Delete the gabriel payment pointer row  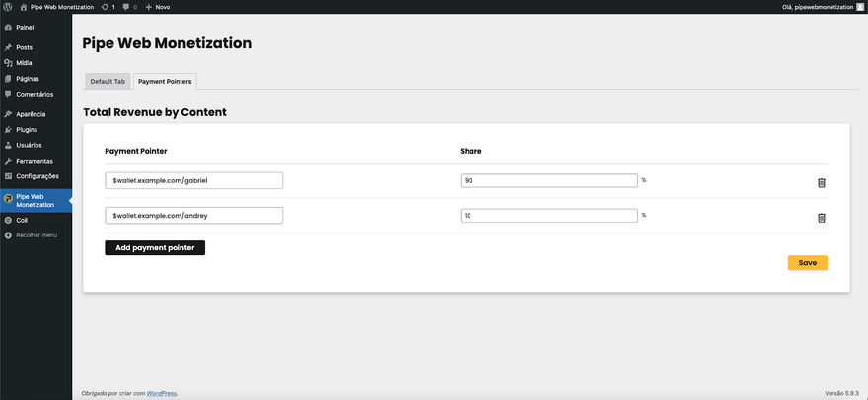pyautogui.click(x=821, y=182)
